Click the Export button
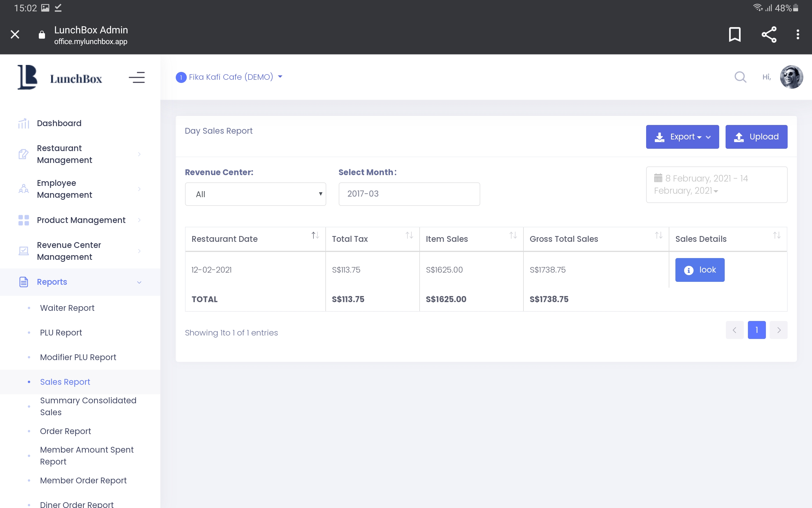 point(682,137)
